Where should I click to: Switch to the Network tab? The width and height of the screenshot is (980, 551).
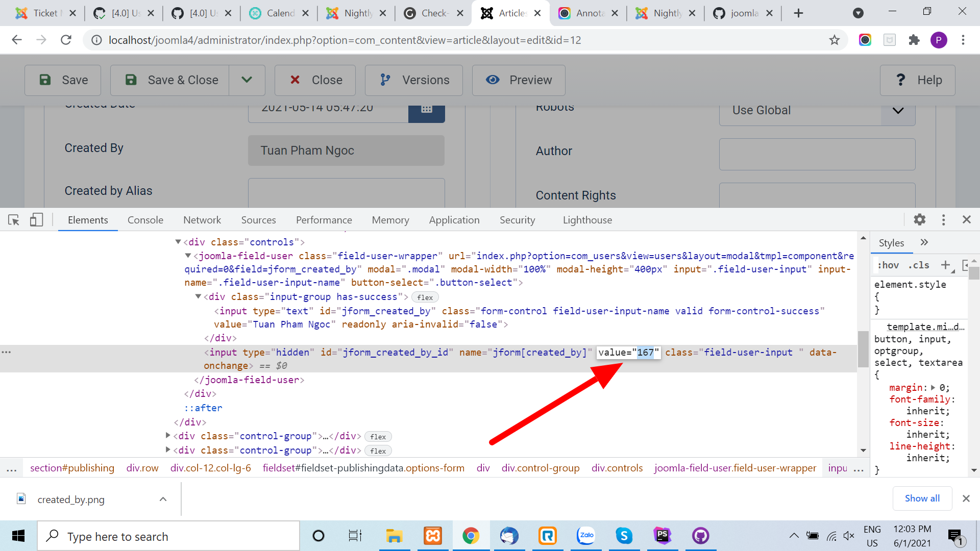coord(202,220)
